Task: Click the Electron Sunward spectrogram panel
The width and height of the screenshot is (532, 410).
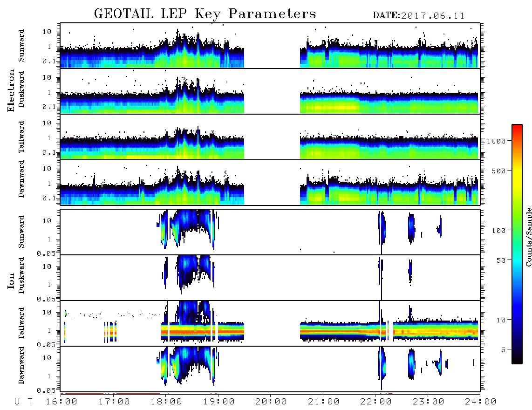Action: coord(270,46)
